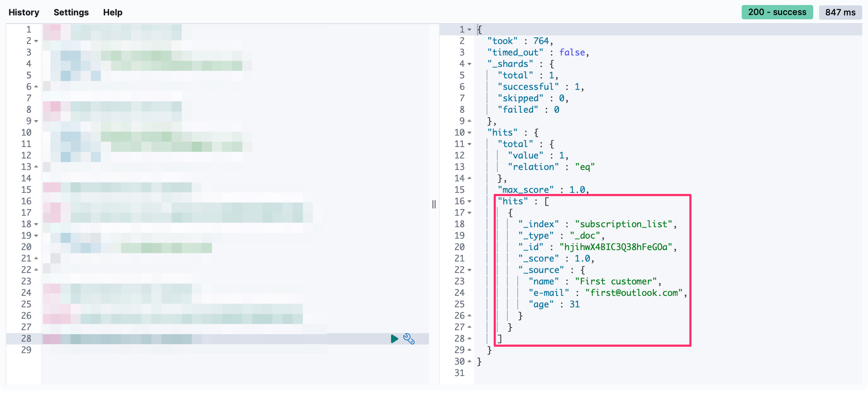Click the Help link
Image resolution: width=868 pixels, height=405 pixels.
[113, 12]
